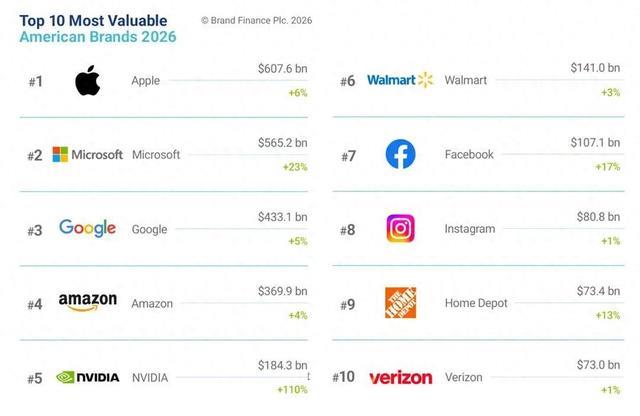Image resolution: width=640 pixels, height=416 pixels.
Task: Click the Verizon logo
Action: point(400,378)
